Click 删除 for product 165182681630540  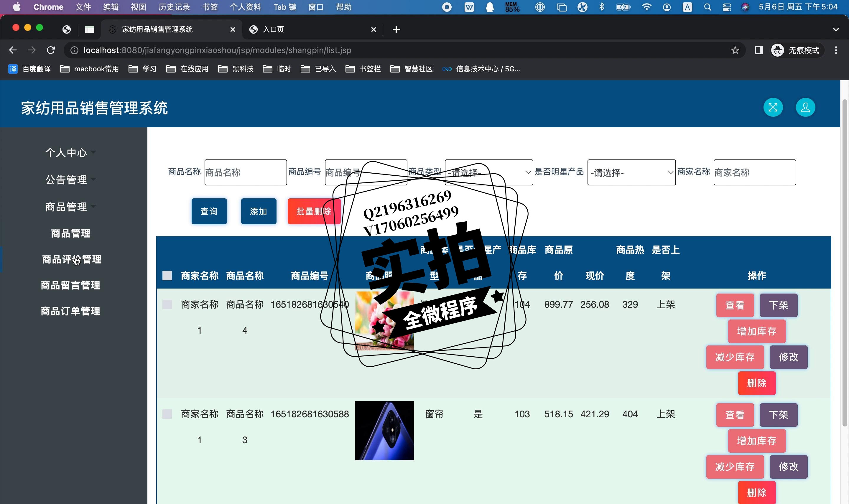tap(757, 383)
